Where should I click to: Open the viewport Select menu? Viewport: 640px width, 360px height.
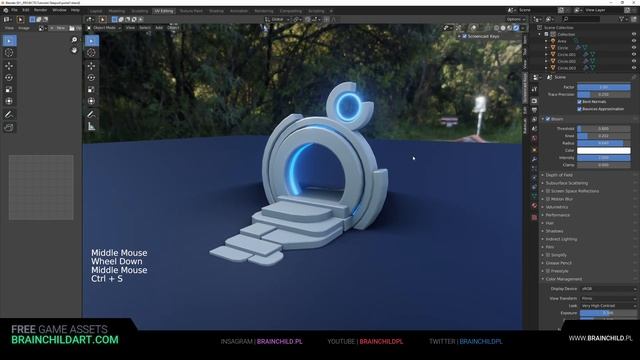click(x=144, y=28)
